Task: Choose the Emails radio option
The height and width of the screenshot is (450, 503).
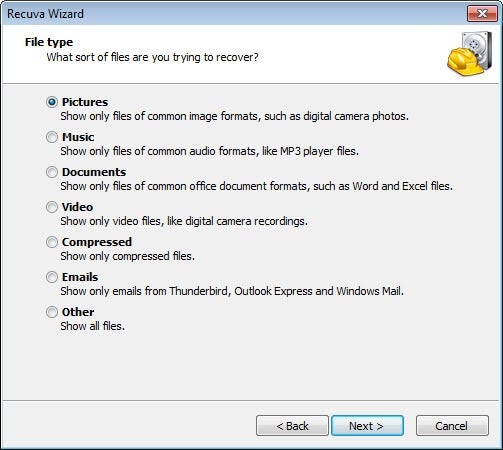Action: coord(52,277)
